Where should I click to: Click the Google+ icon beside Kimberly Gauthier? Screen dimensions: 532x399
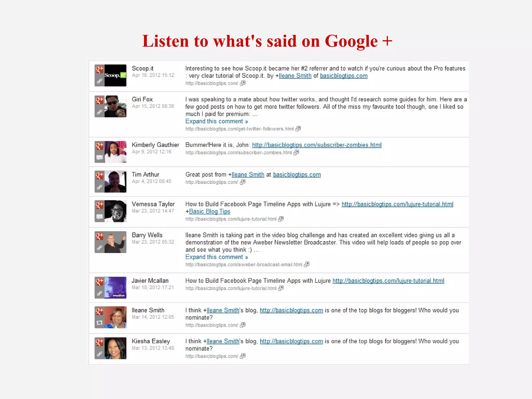[99, 146]
